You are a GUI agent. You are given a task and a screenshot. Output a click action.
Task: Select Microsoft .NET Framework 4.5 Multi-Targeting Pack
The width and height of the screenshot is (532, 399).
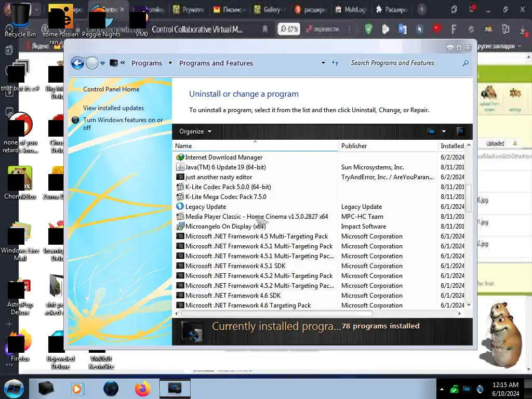tap(257, 236)
